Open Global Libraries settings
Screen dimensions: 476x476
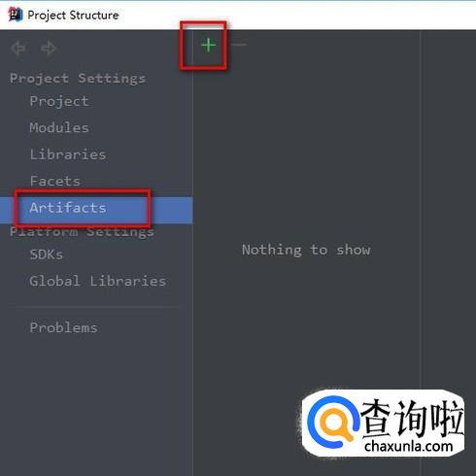pos(98,281)
